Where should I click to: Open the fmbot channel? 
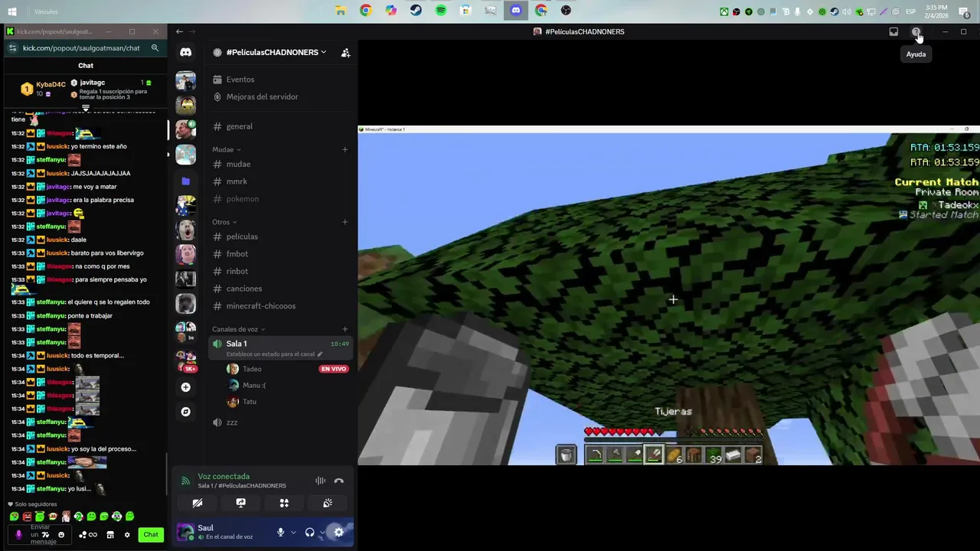coord(280,254)
